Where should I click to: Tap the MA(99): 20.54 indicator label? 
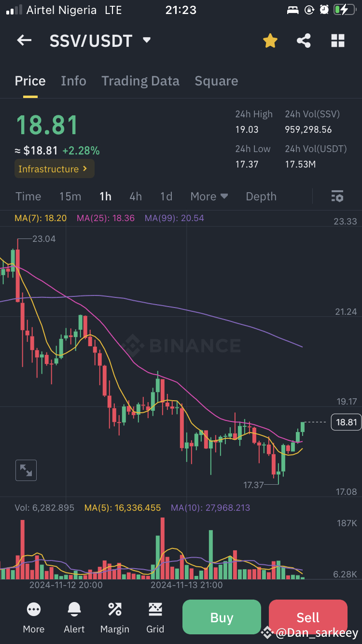(174, 218)
